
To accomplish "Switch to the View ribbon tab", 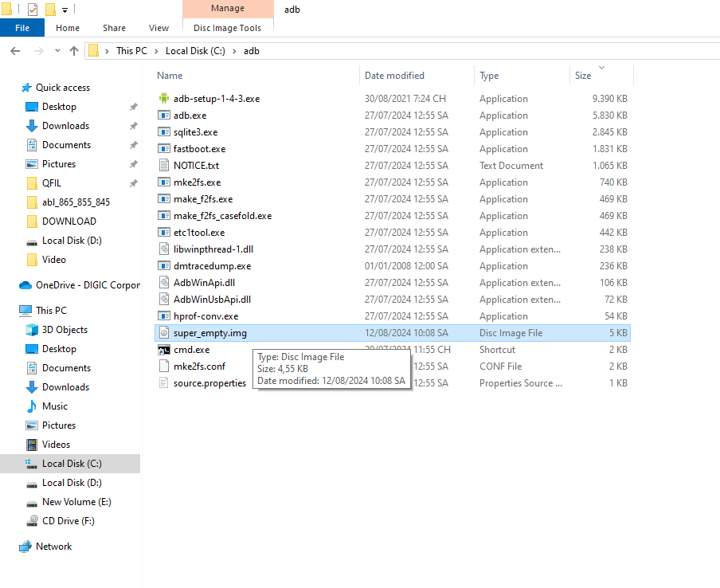I will pyautogui.click(x=158, y=28).
